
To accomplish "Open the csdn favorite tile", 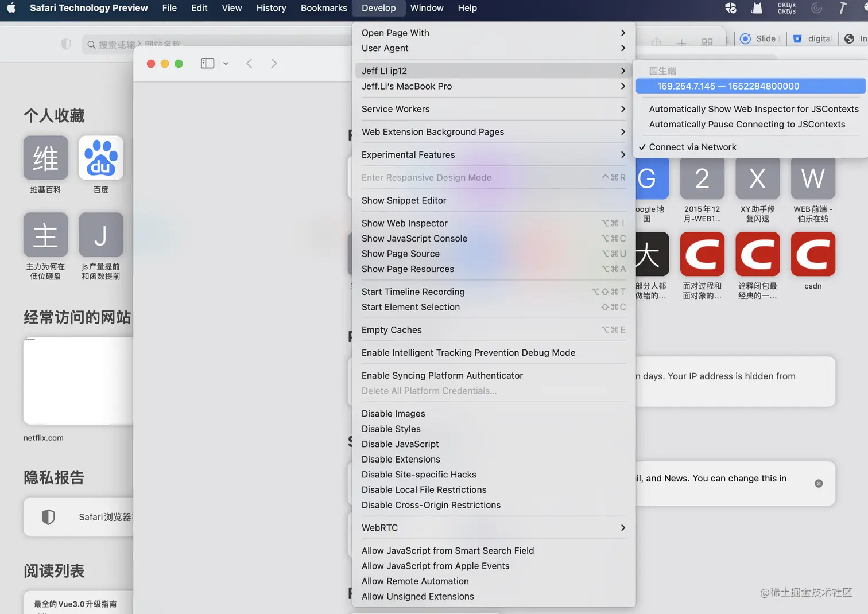I will pos(813,254).
